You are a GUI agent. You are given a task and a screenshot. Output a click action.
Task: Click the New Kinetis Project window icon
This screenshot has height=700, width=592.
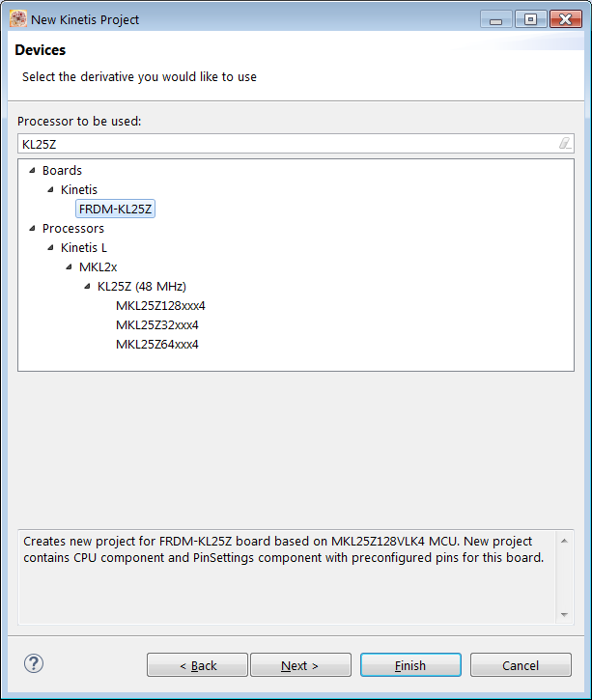17,18
